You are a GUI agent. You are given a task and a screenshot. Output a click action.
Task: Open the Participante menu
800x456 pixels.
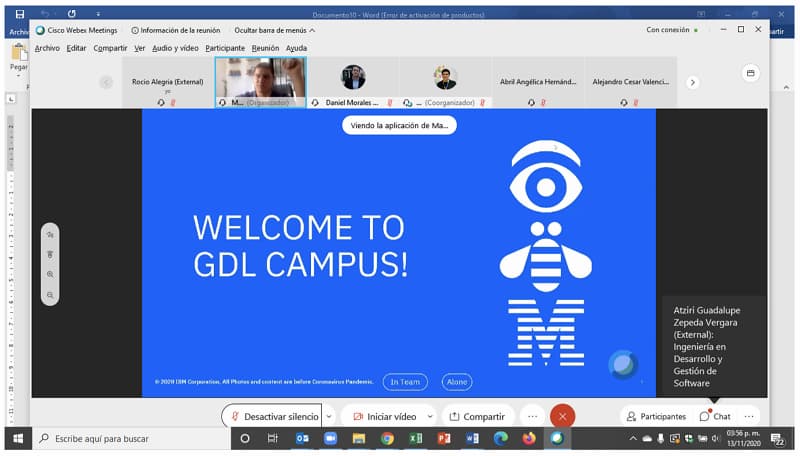(x=225, y=48)
